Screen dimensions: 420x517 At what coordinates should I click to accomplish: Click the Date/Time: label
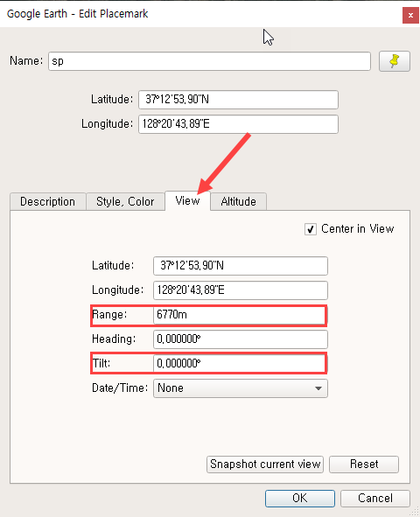[120, 388]
